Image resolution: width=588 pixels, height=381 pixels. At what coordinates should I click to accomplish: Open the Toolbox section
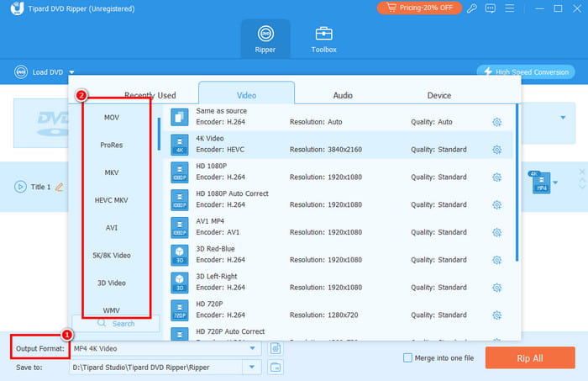coord(324,39)
